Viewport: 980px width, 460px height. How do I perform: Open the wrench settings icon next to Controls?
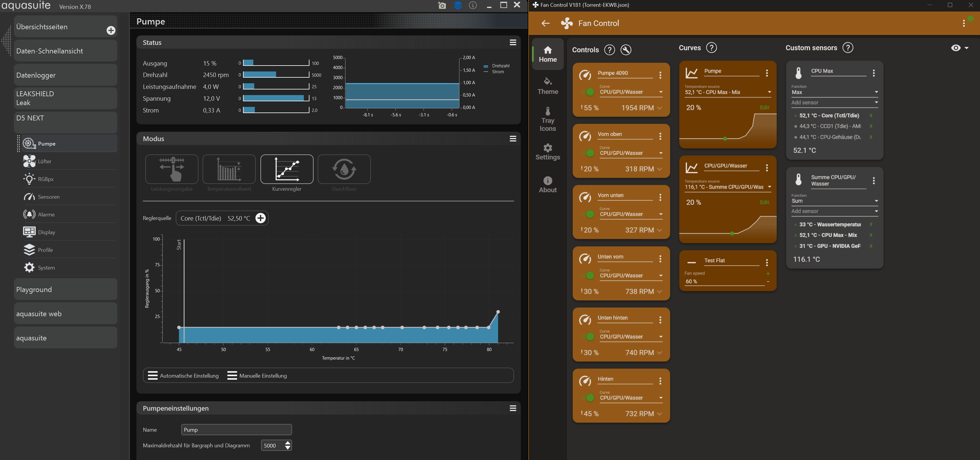tap(626, 50)
